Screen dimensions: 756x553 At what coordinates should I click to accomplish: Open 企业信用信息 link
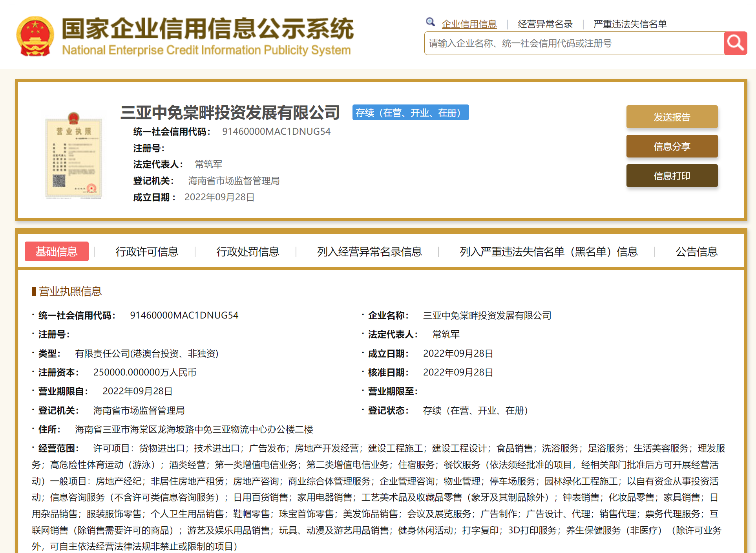(x=469, y=24)
